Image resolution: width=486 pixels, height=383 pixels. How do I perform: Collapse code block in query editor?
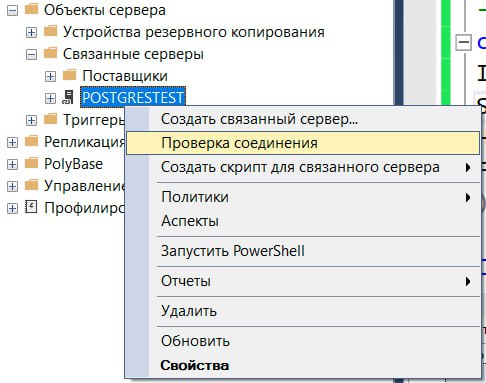pos(463,42)
